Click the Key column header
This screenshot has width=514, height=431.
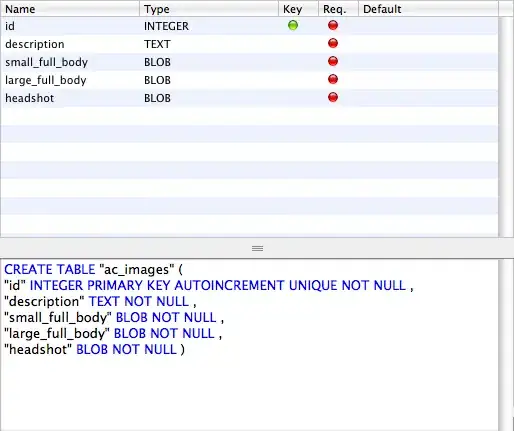pos(298,9)
